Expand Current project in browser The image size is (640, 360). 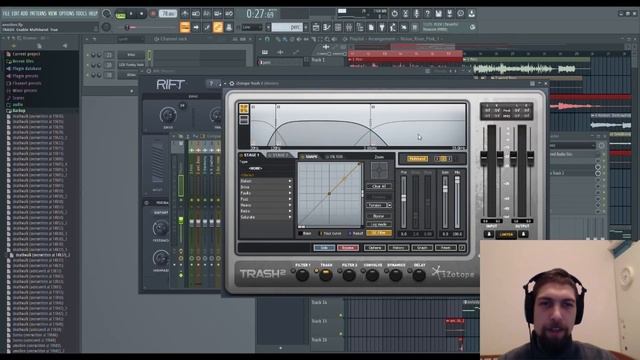tap(26, 54)
